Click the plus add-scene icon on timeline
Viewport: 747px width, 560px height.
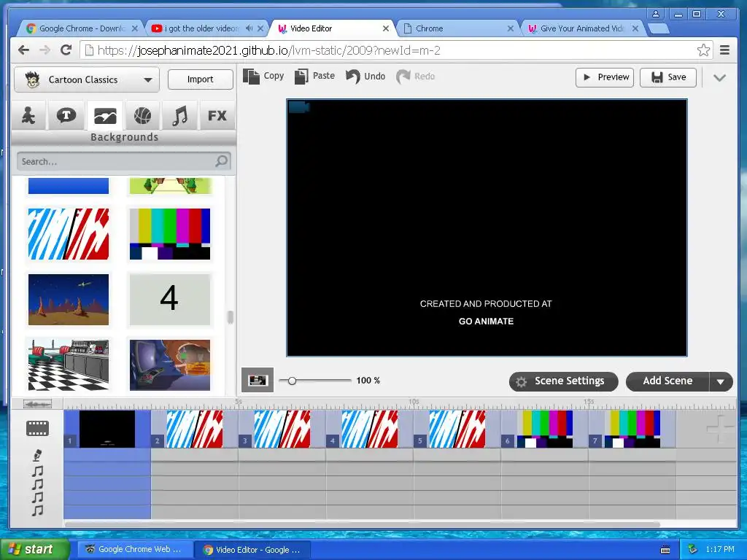719,429
